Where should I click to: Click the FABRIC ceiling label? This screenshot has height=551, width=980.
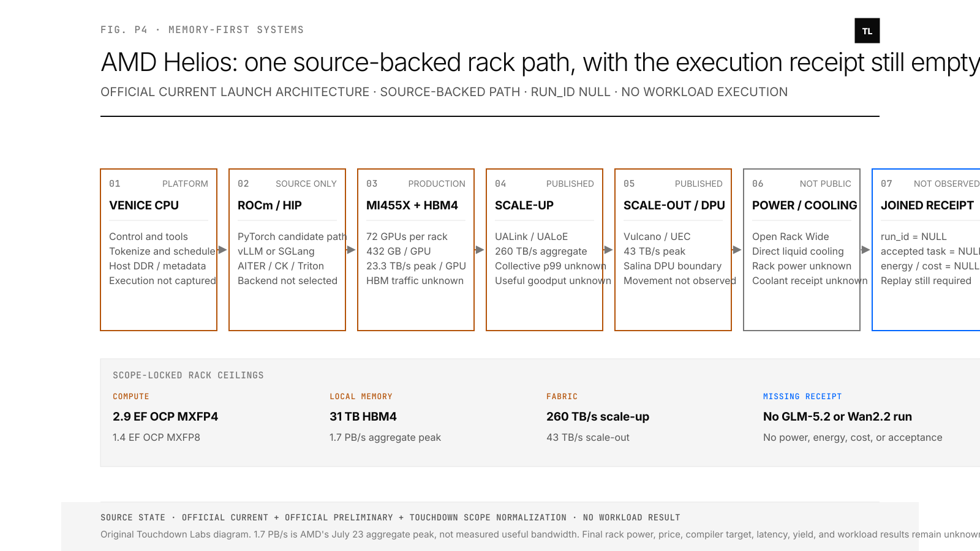[x=562, y=397]
